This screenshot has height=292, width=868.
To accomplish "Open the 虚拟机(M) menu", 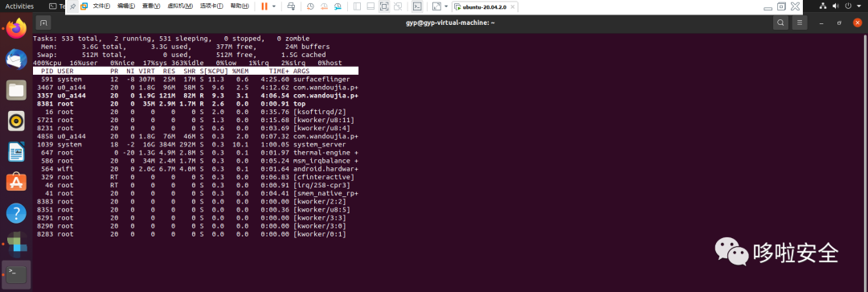I will click(180, 6).
